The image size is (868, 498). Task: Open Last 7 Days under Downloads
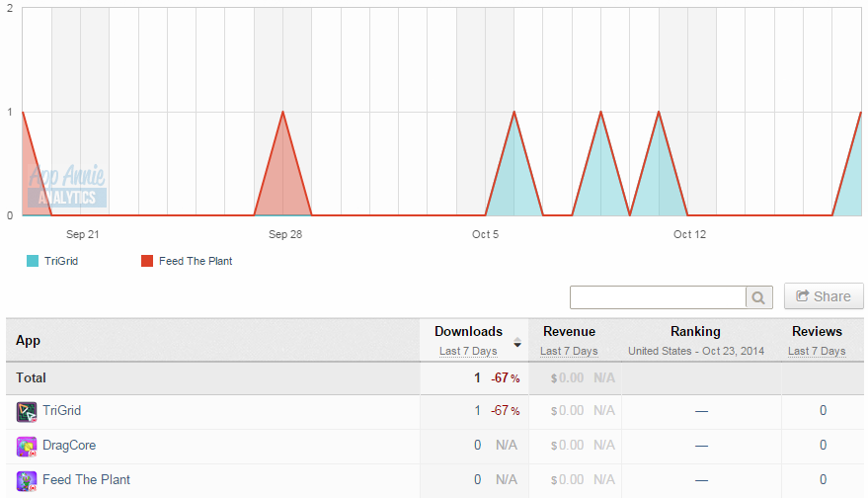[x=468, y=351]
